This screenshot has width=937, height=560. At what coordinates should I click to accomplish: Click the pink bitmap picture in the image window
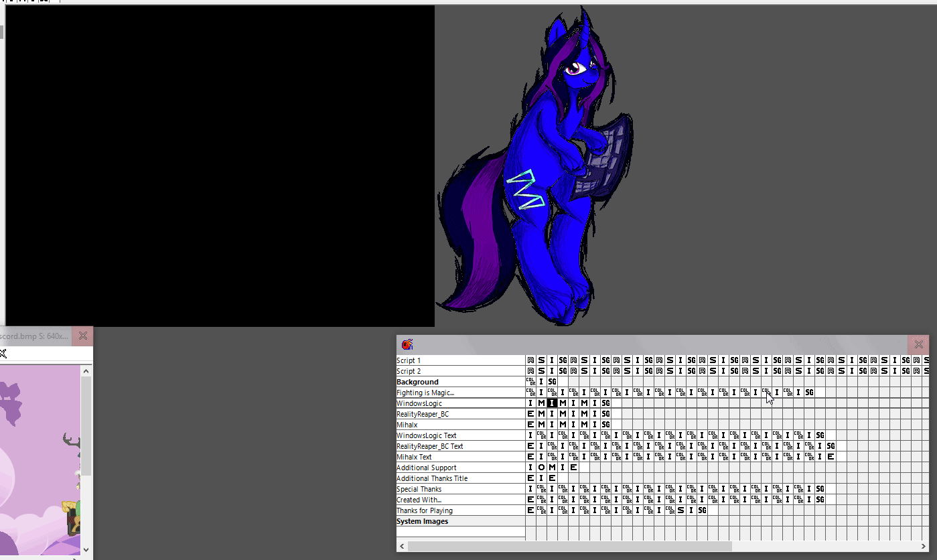pyautogui.click(x=40, y=460)
